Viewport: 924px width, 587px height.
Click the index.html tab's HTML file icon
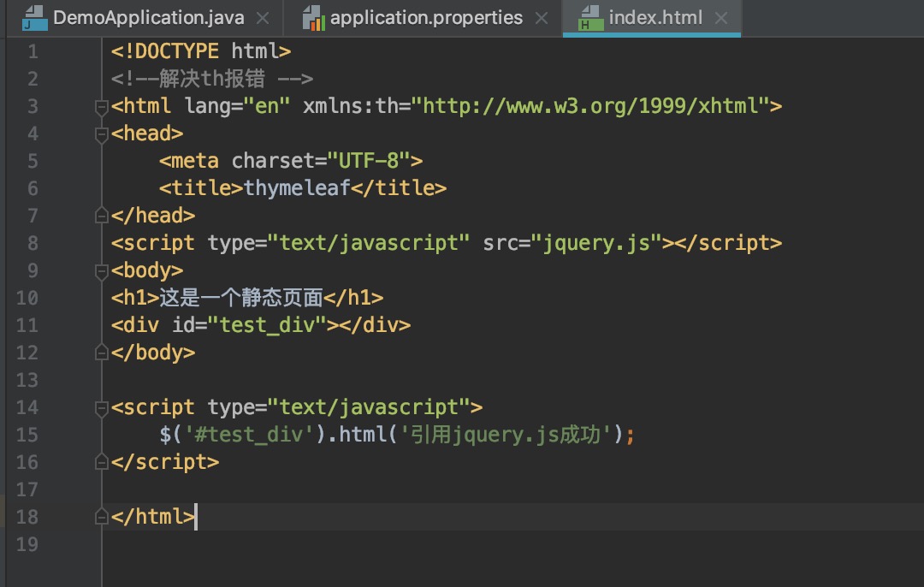pyautogui.click(x=589, y=18)
